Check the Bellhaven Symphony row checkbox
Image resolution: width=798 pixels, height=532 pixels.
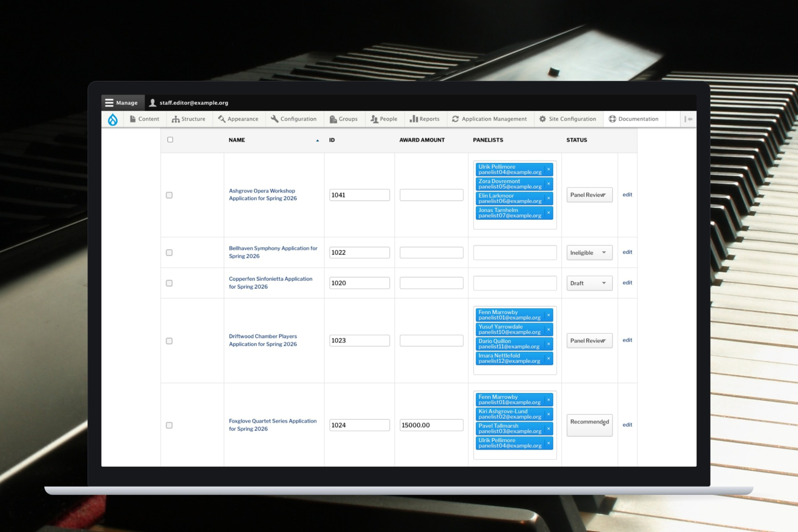tap(169, 253)
